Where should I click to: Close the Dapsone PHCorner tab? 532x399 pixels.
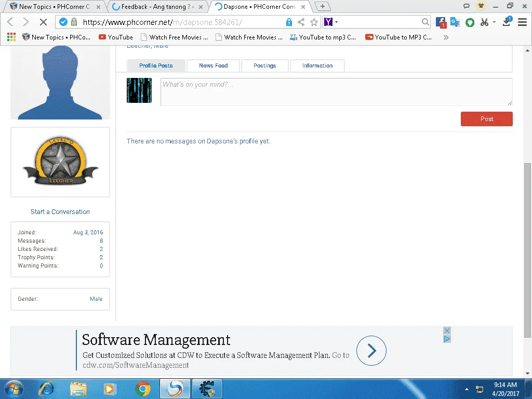[303, 7]
